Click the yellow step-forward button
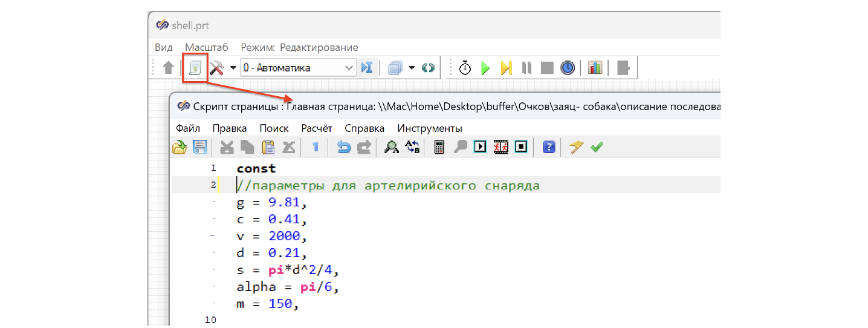This screenshot has height=328, width=868. point(507,68)
